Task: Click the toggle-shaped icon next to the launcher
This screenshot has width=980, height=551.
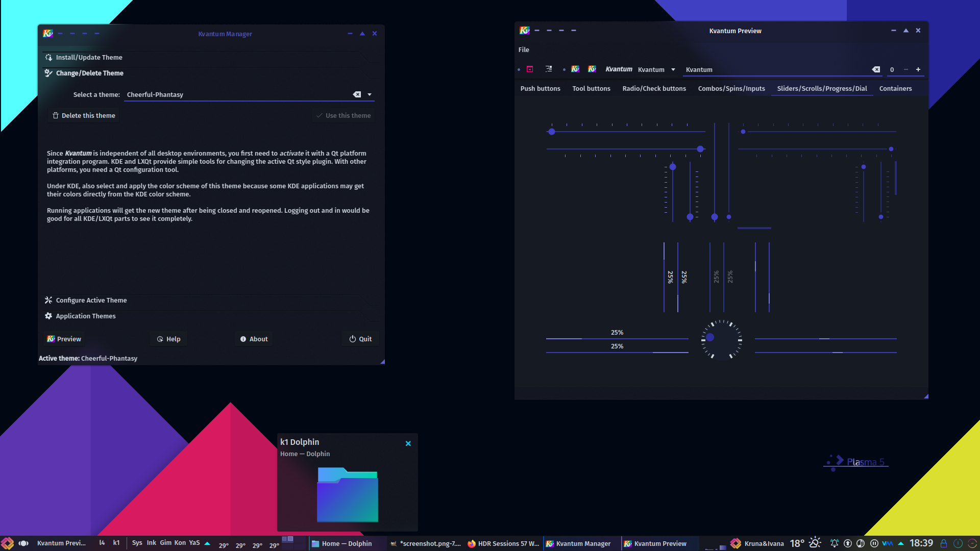Action: [x=23, y=543]
